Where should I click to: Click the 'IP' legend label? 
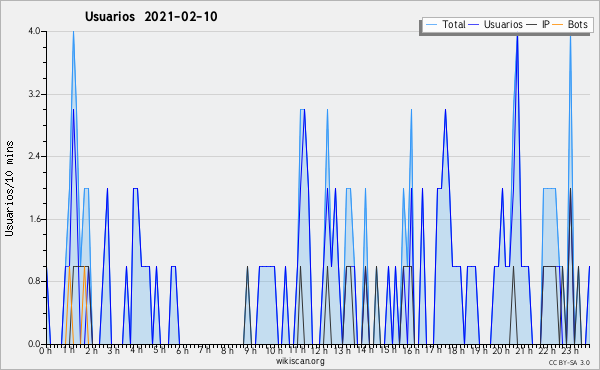[x=546, y=24]
